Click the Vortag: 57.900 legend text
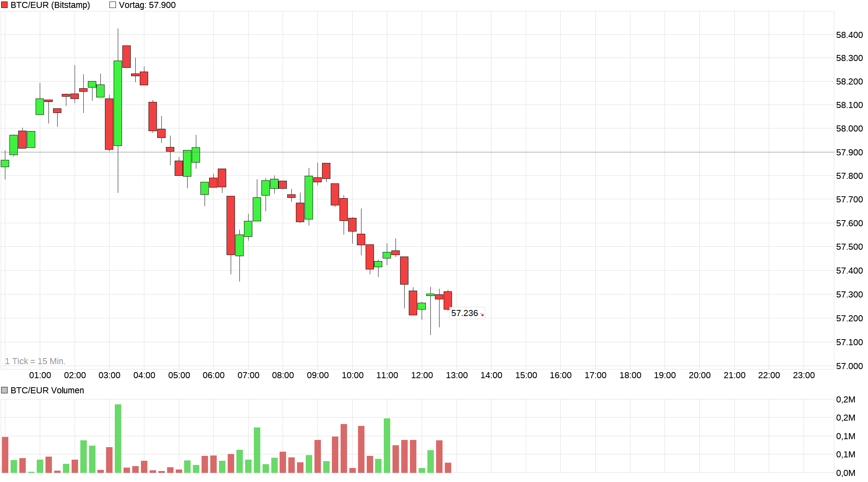 coord(147,5)
